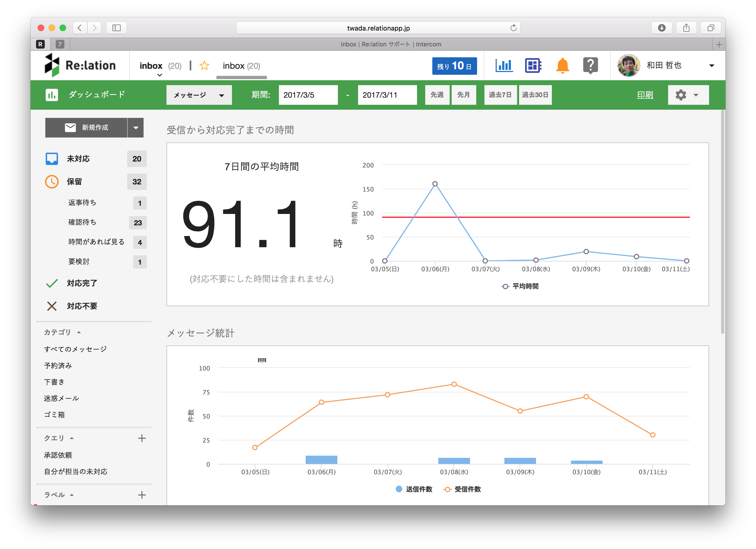Select the 対応完了 item in sidebar

click(82, 283)
